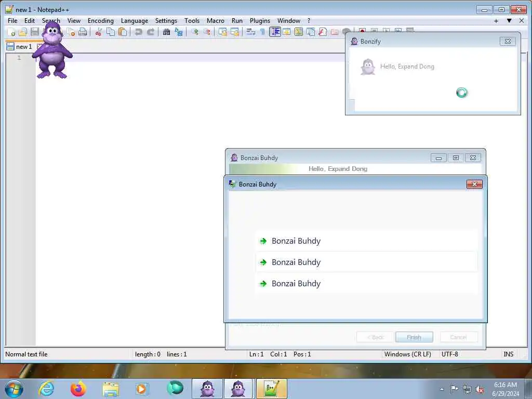Viewport: 532px width, 399px height.
Task: Toggle the Document List icon
Action: click(311, 32)
